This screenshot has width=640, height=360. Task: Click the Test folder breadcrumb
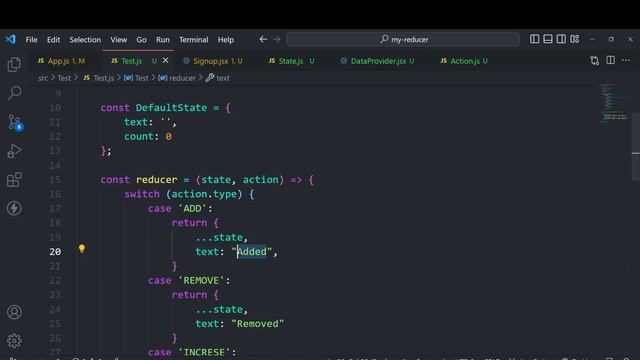pyautogui.click(x=64, y=78)
